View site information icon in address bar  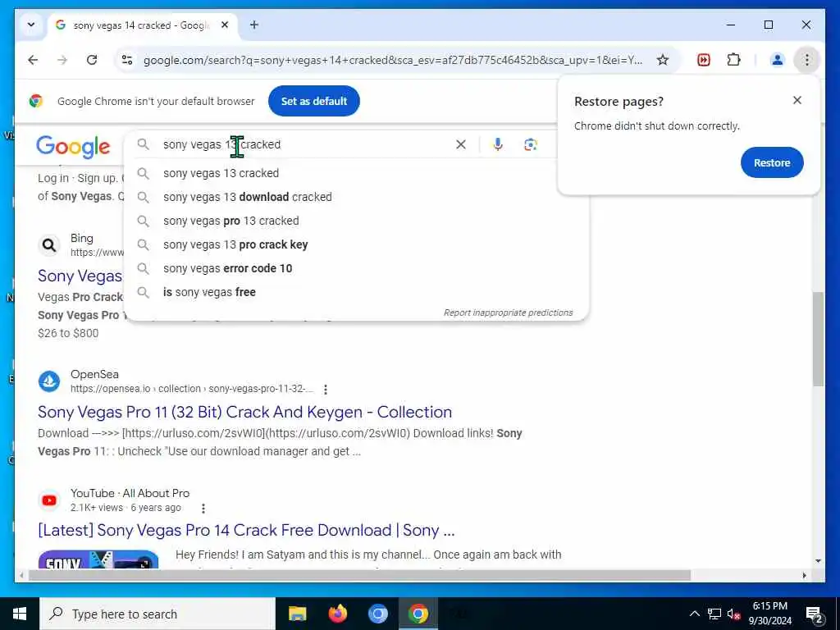coord(127,60)
